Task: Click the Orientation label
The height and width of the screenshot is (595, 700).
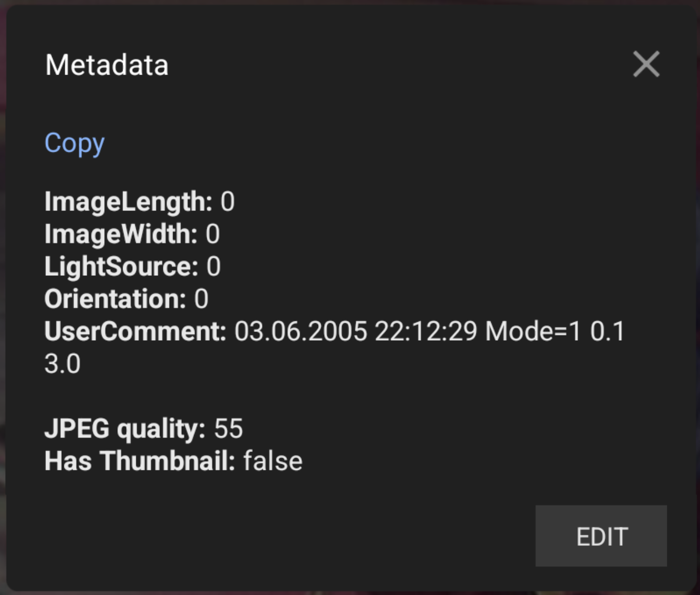Action: 115,299
